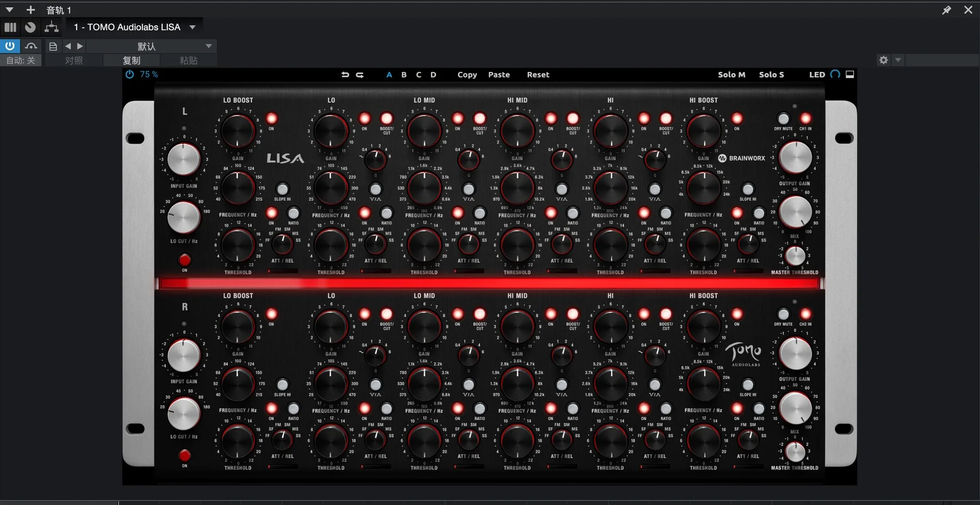Click the L channel MIX knob
980x505 pixels.
pyautogui.click(x=795, y=211)
